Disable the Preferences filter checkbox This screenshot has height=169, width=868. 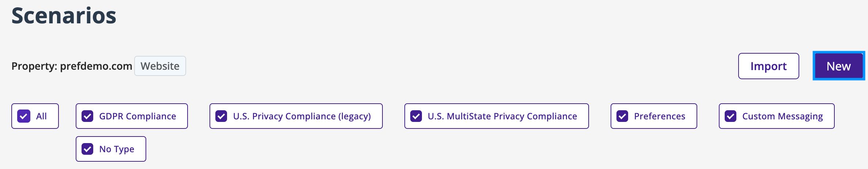tap(622, 116)
